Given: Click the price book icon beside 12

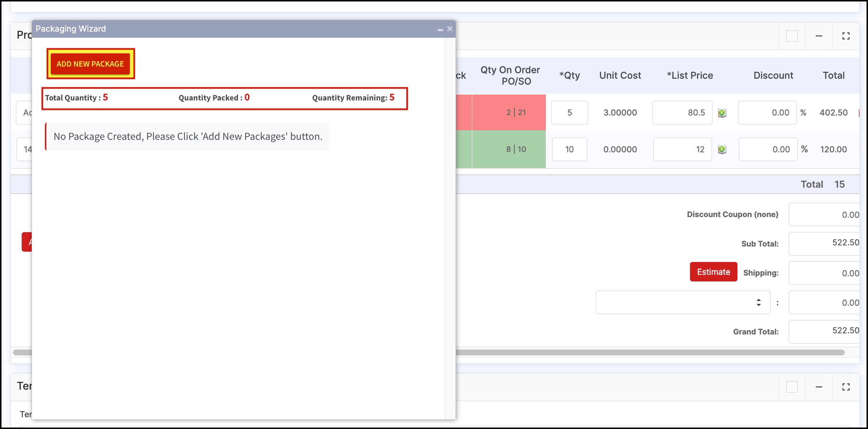Looking at the screenshot, I should point(722,149).
